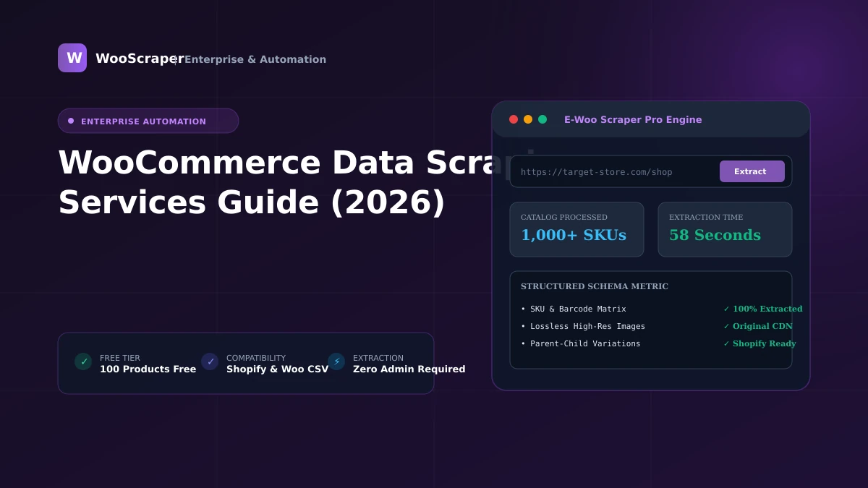Click the green checkmark Free Tier icon
The image size is (868, 488).
[83, 361]
